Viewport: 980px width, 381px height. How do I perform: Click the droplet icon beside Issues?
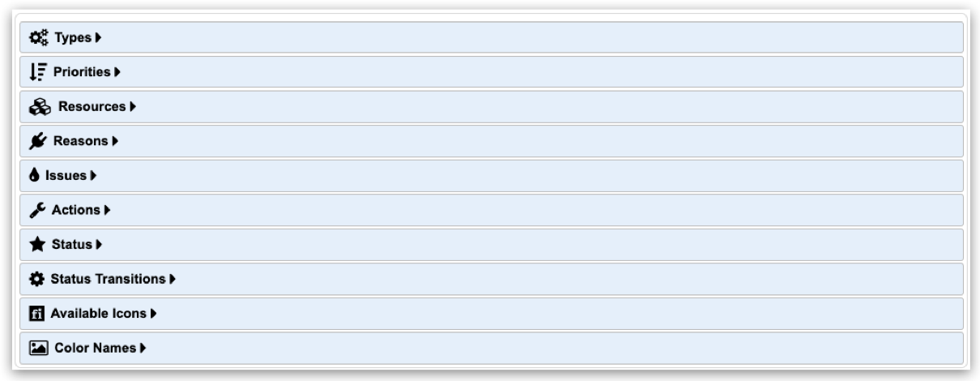tap(36, 176)
